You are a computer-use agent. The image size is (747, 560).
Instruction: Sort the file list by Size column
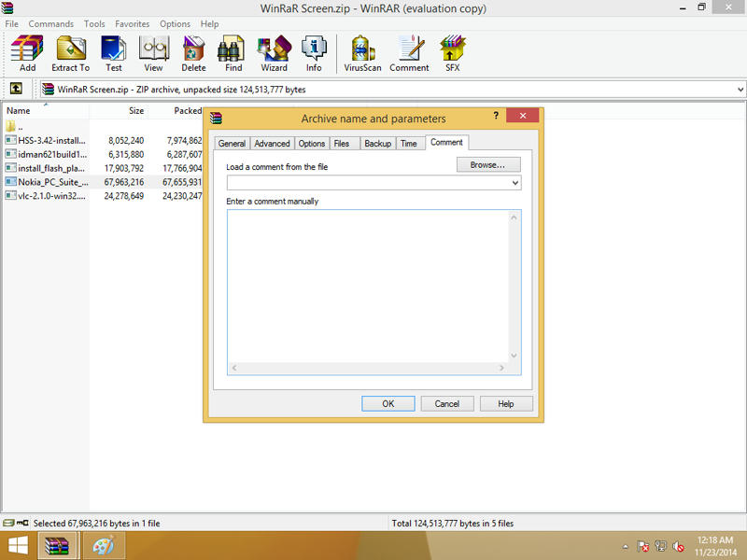pyautogui.click(x=119, y=110)
